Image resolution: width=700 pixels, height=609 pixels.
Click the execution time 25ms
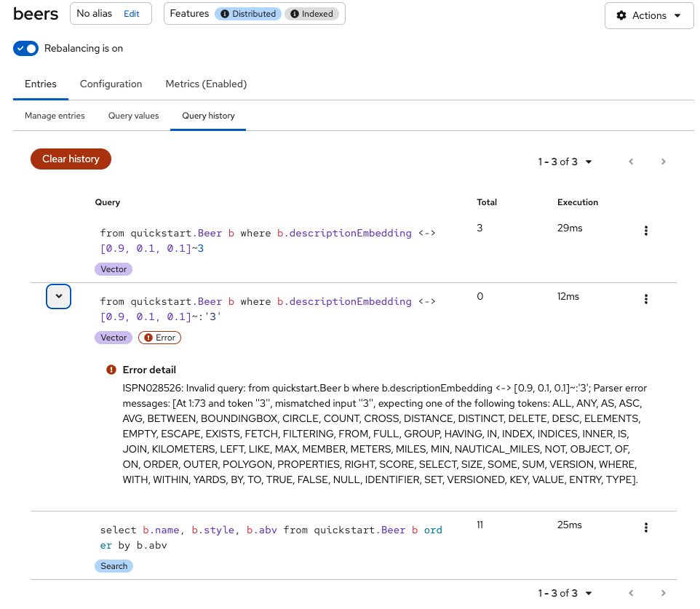tap(569, 525)
